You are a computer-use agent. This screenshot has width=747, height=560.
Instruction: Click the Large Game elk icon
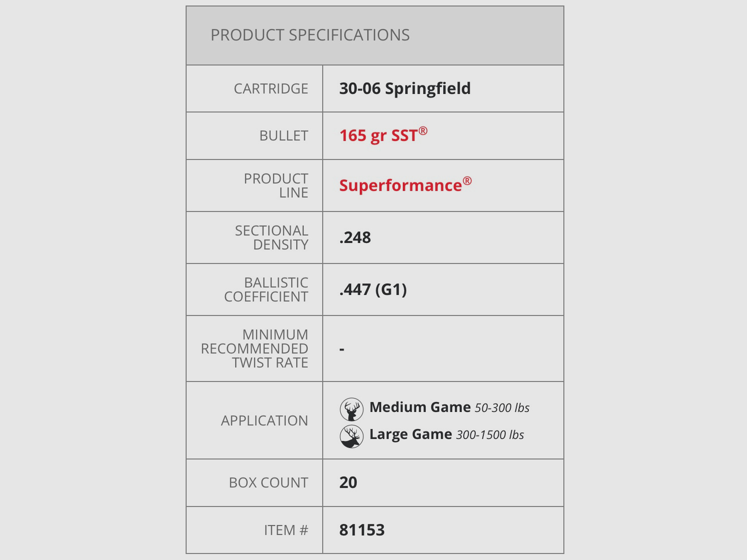coord(351,436)
